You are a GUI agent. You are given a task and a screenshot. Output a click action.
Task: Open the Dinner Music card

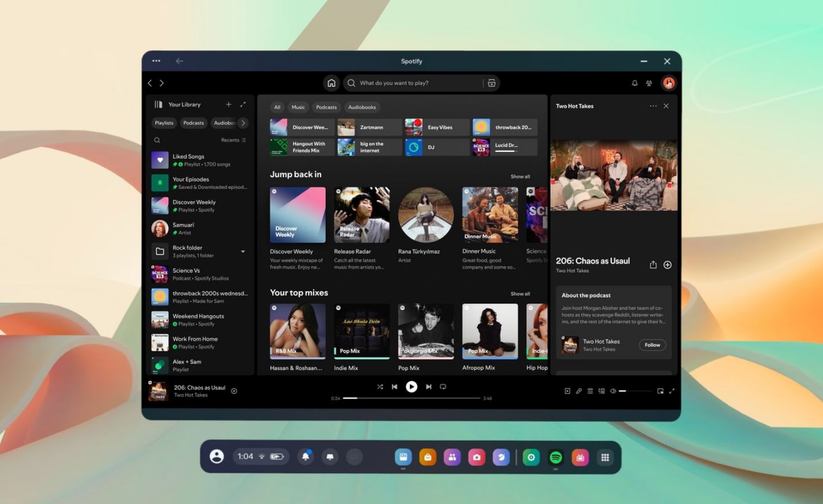pyautogui.click(x=490, y=229)
